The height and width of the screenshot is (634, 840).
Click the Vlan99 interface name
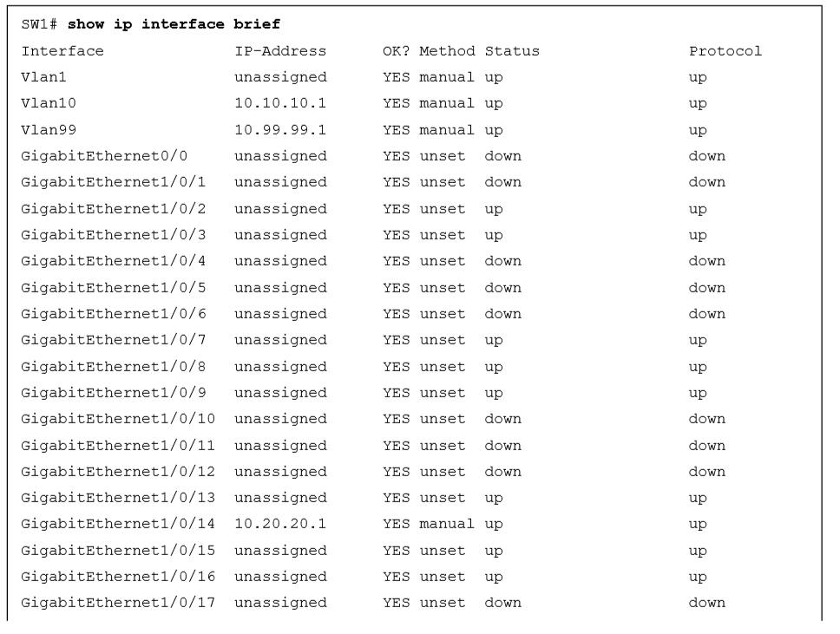pyautogui.click(x=49, y=130)
